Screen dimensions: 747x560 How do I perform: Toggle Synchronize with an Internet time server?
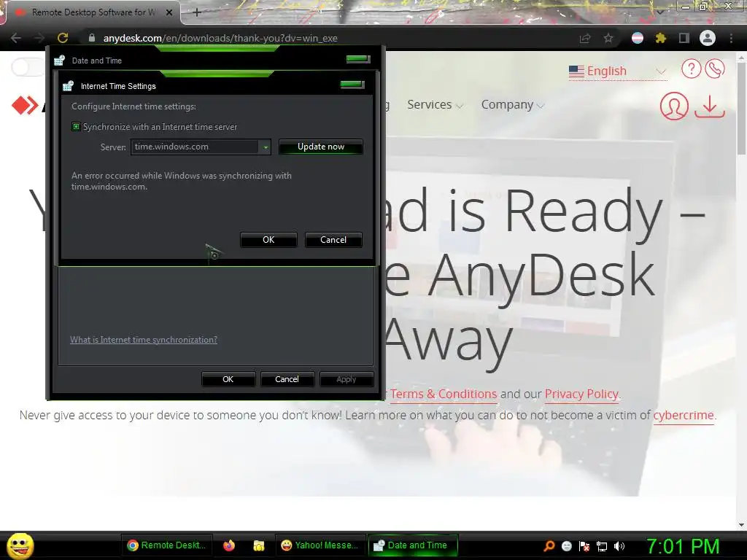[76, 127]
